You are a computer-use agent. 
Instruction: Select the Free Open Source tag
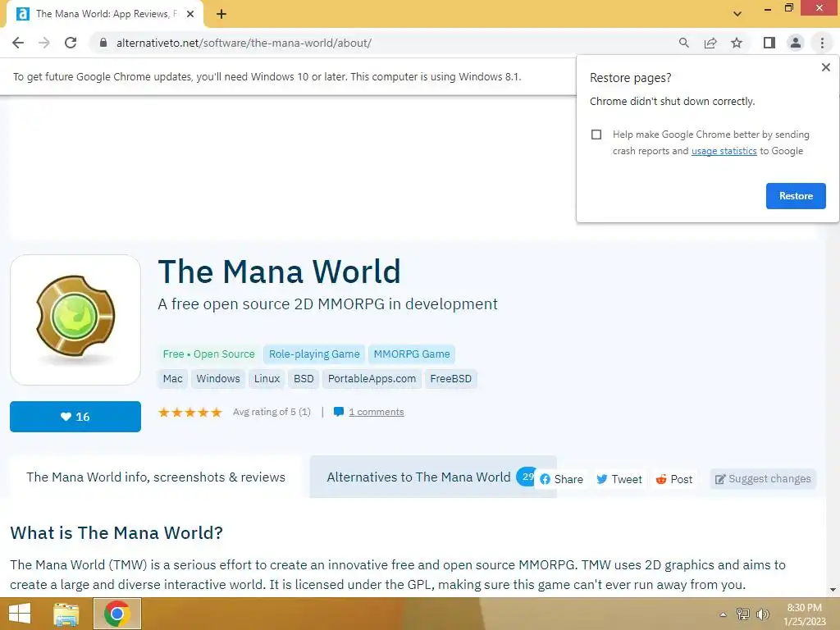coord(209,354)
